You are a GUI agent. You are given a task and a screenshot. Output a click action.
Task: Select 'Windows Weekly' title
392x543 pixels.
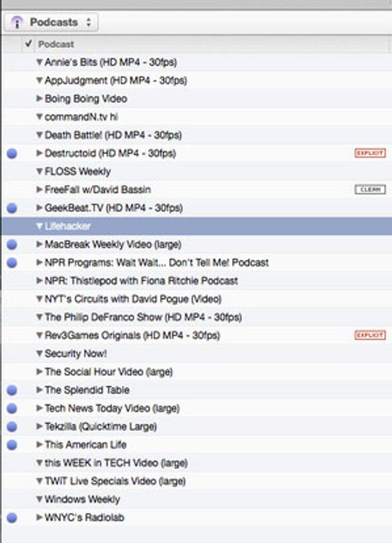82,499
